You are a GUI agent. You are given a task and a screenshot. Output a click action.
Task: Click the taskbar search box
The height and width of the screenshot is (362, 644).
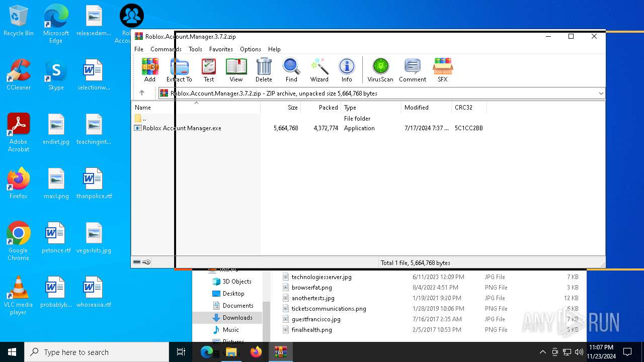coord(97,352)
